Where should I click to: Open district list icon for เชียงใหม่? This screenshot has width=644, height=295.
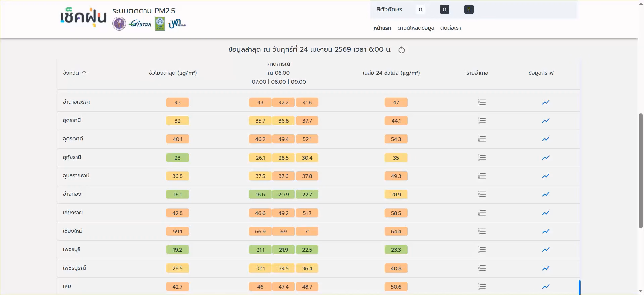(x=482, y=231)
